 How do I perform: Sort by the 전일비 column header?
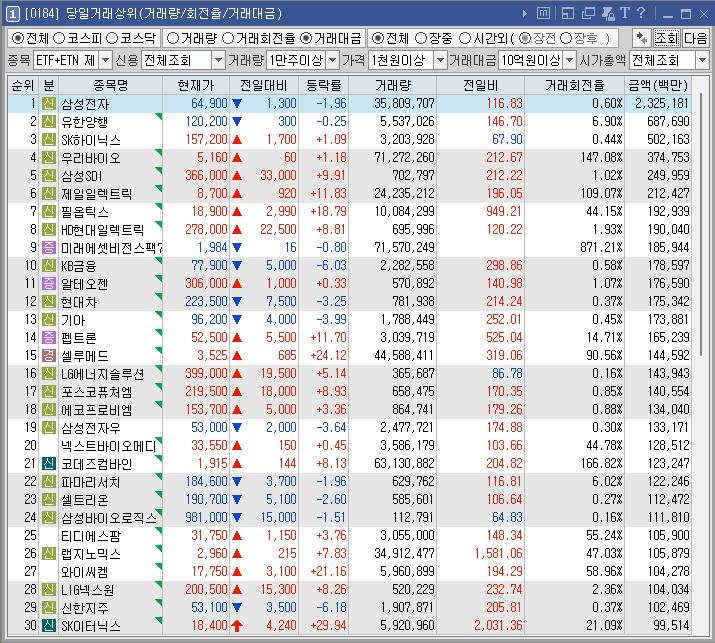click(481, 85)
